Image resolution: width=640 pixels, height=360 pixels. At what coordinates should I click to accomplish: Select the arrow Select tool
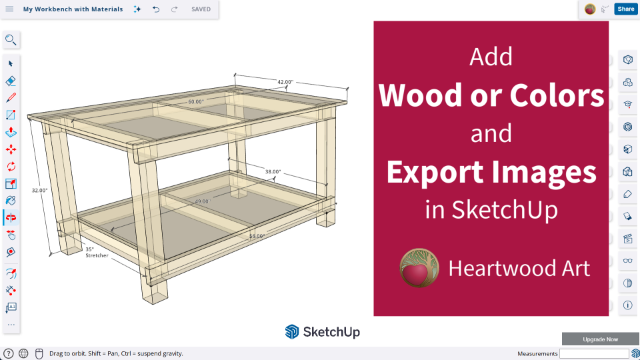click(x=11, y=64)
